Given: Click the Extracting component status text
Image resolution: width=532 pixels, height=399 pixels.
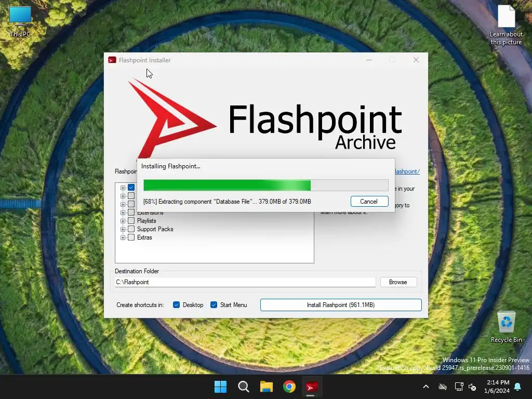Looking at the screenshot, I should click(x=227, y=202).
